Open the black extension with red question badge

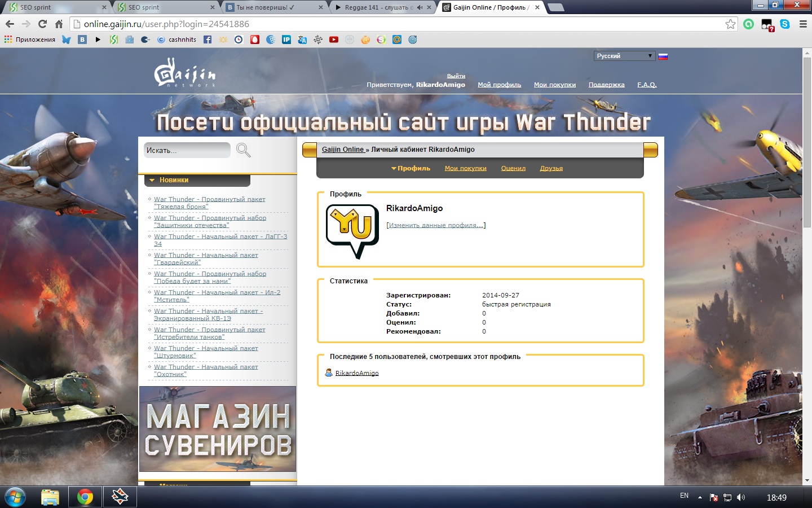(x=767, y=24)
